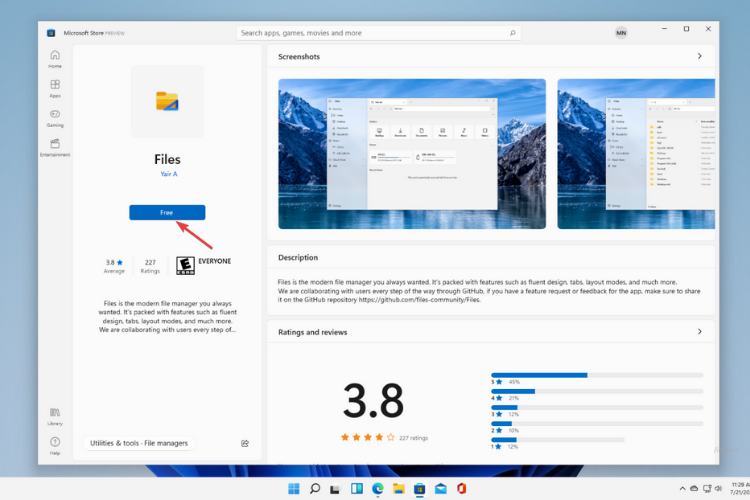750x500 pixels.
Task: Open Task View on the taskbar
Action: pos(335,489)
